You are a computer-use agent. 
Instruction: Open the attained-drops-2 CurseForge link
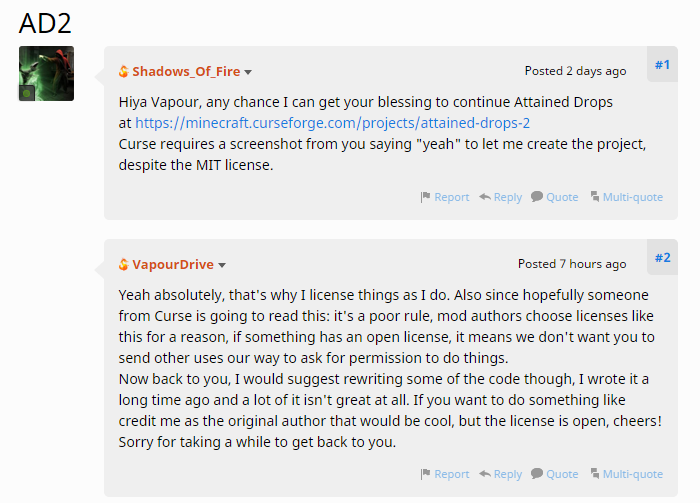333,123
